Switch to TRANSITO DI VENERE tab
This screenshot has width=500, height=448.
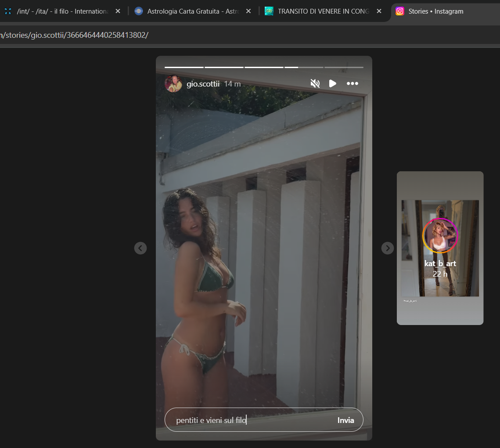[x=324, y=11]
